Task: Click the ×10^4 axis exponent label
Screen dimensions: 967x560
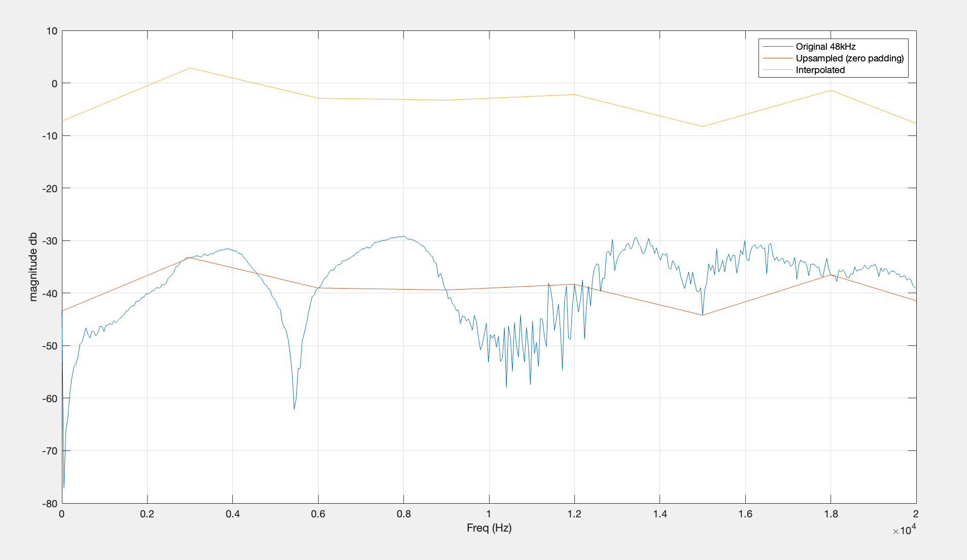Action: (x=904, y=530)
